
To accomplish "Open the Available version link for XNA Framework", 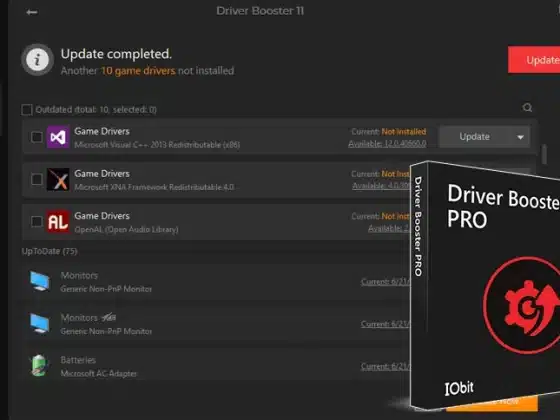I will pyautogui.click(x=381, y=186).
